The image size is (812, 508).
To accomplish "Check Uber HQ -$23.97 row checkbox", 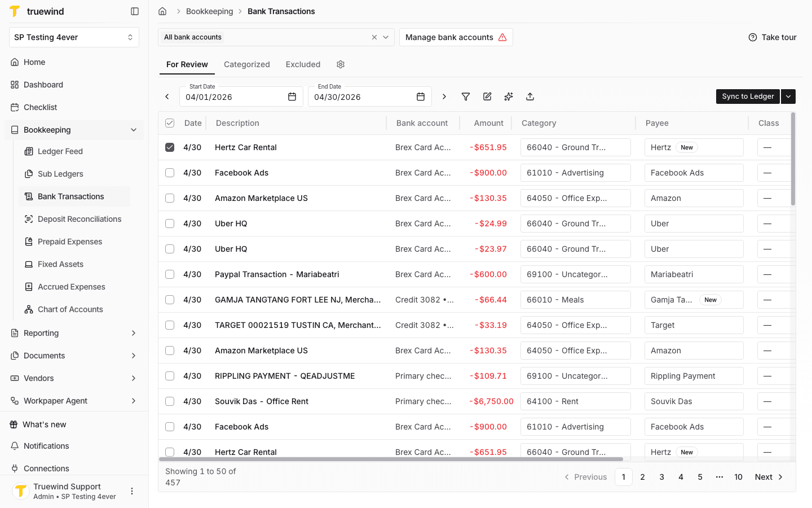I will 170,249.
